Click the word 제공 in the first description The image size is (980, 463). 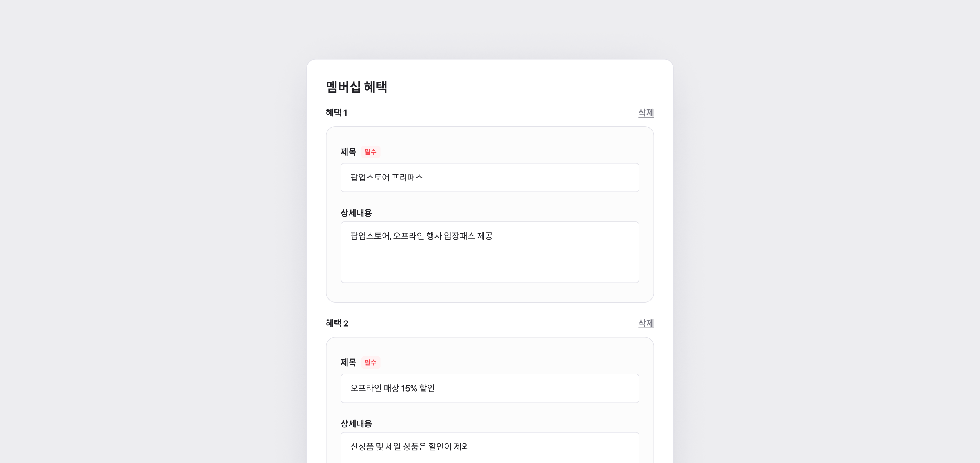click(485, 236)
